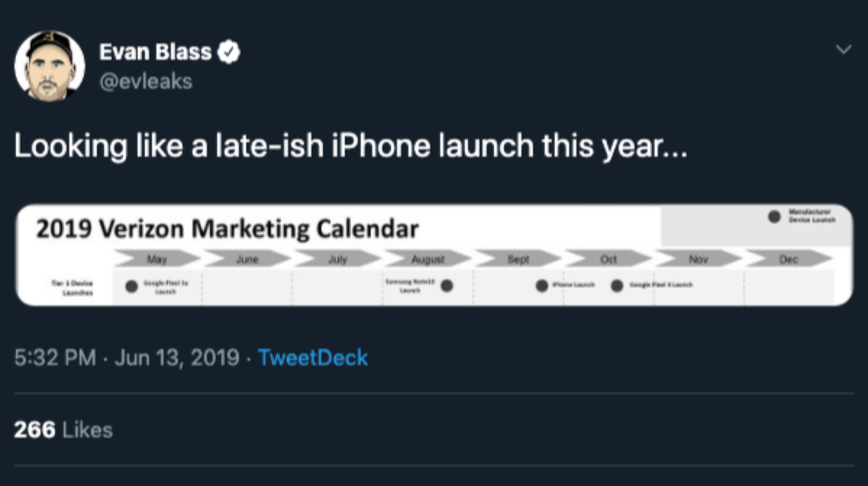Screen dimensions: 868x486
Task: Open the TweetDeck source link
Action: click(313, 358)
